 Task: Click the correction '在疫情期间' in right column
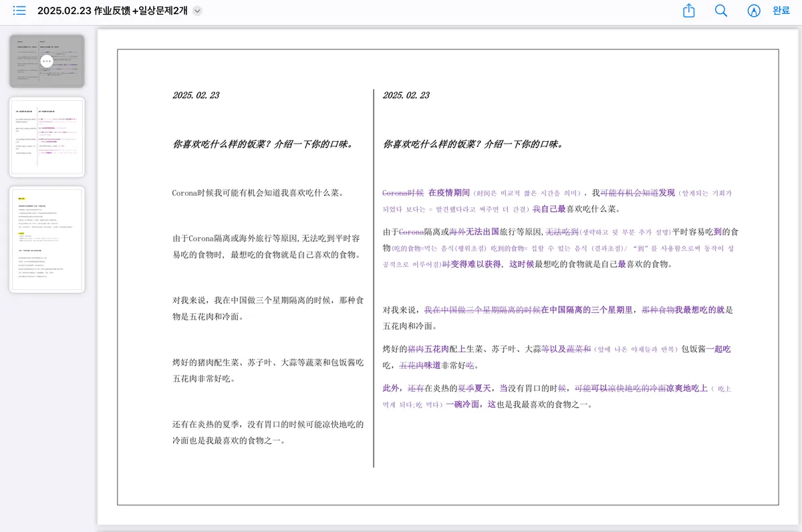pyautogui.click(x=449, y=193)
